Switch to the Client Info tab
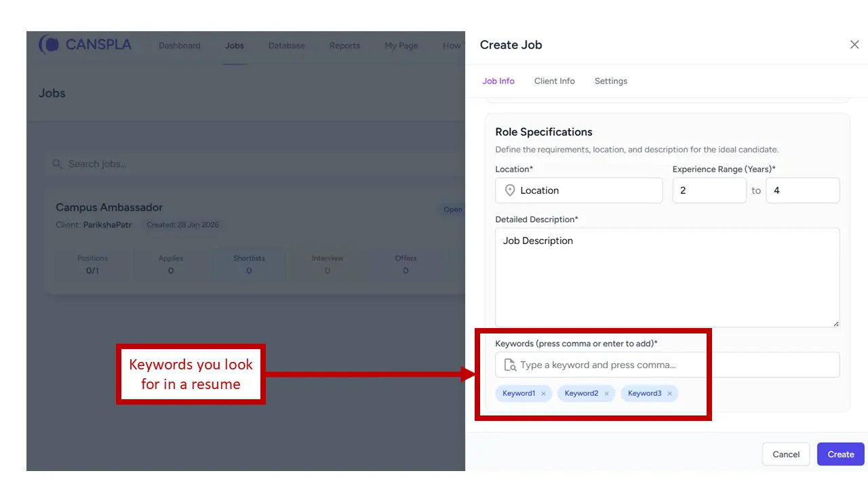Screen dimensions: 868x488 [x=554, y=81]
